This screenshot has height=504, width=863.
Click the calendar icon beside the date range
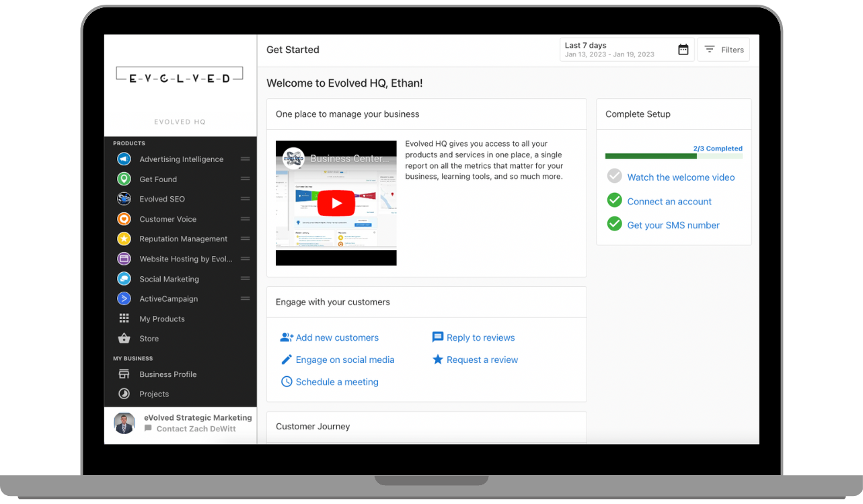coord(683,49)
